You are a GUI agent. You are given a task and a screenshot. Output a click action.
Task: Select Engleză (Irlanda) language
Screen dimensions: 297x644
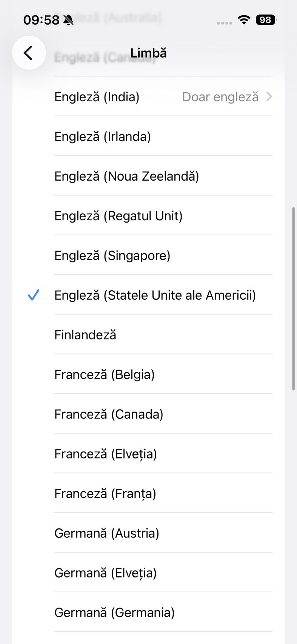pos(103,136)
